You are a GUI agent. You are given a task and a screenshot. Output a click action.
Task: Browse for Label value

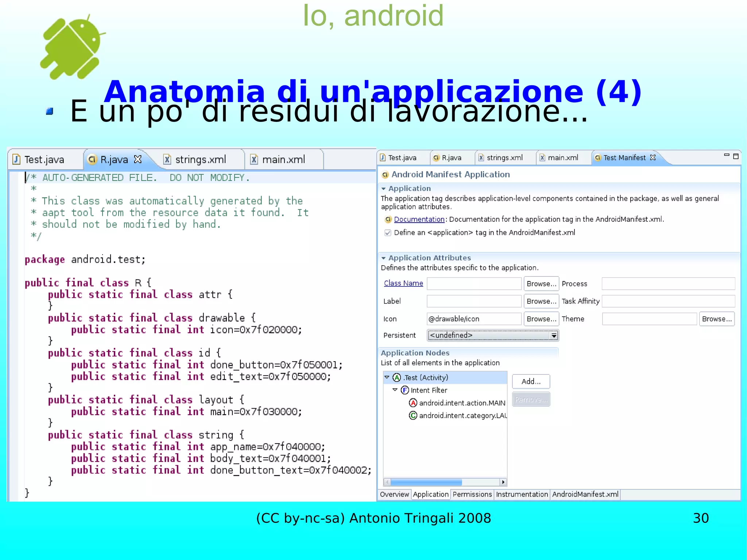(x=541, y=301)
